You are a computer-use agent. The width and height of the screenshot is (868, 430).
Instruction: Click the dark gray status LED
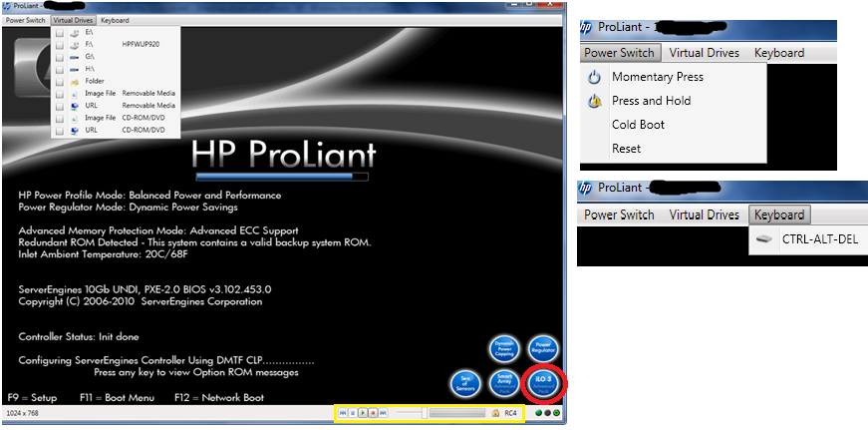547,413
